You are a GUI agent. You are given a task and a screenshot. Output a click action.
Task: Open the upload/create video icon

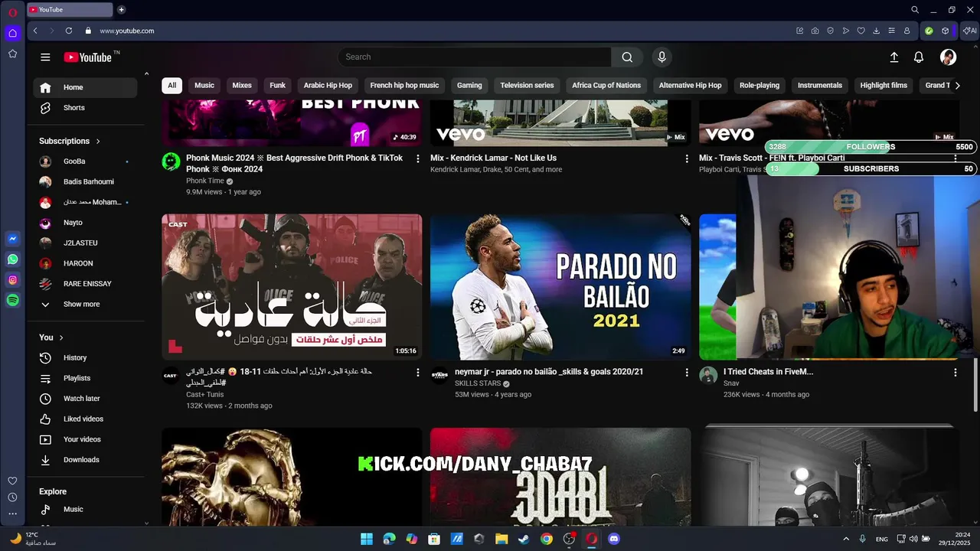pyautogui.click(x=893, y=57)
